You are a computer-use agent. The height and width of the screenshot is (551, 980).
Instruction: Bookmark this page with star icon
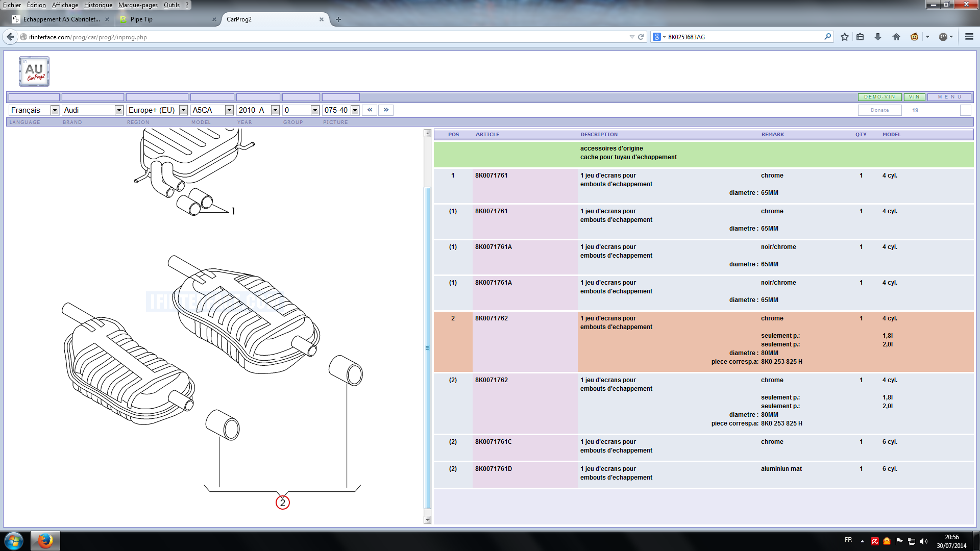click(845, 37)
